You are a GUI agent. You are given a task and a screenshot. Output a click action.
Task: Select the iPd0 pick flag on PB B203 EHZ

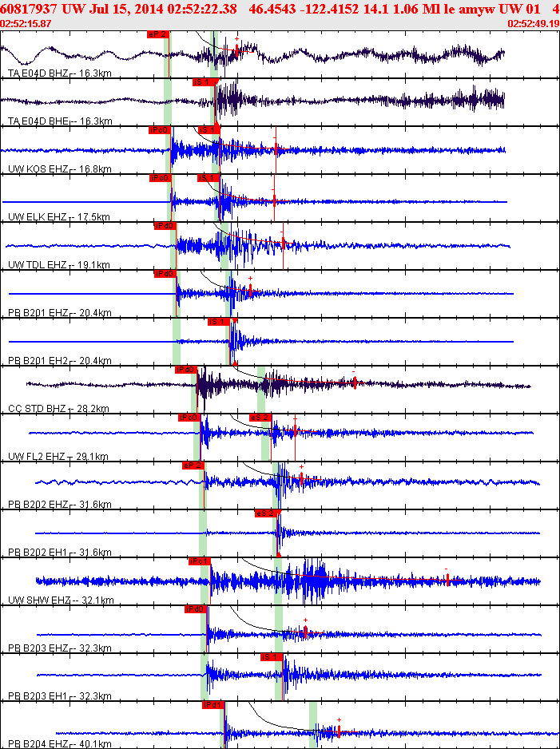(x=197, y=609)
